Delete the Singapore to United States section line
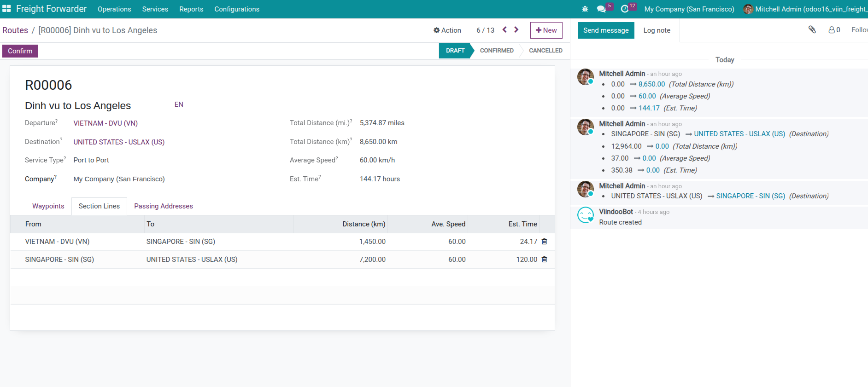Image resolution: width=868 pixels, height=387 pixels. [544, 260]
